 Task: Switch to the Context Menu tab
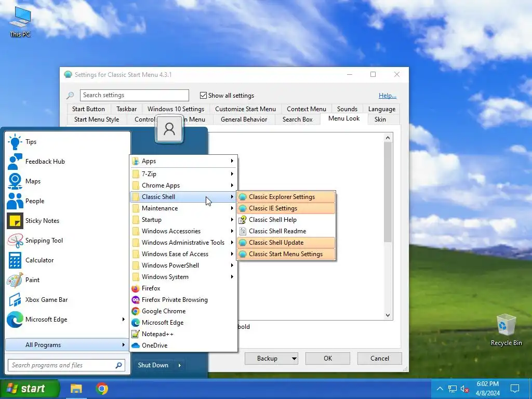click(307, 109)
